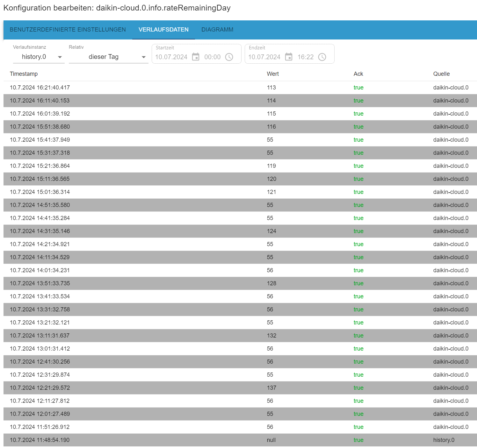Select row with timestamp 15:31:37.318
This screenshot has height=448, width=477.
pos(240,153)
